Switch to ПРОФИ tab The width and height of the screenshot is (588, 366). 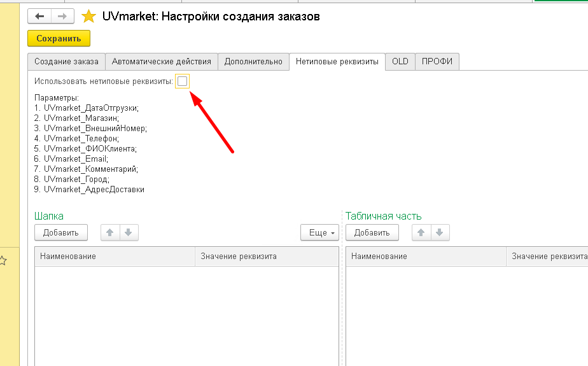click(x=437, y=62)
